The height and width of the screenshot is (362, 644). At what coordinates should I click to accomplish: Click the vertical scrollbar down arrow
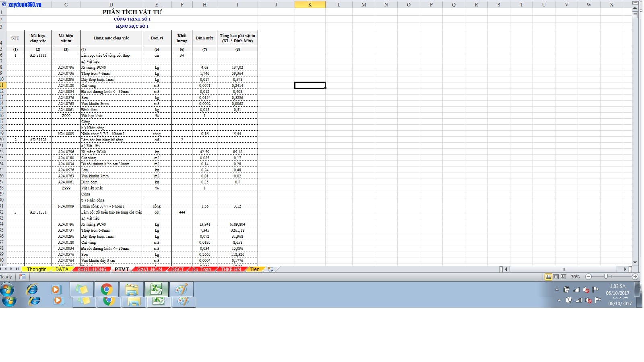click(x=635, y=263)
